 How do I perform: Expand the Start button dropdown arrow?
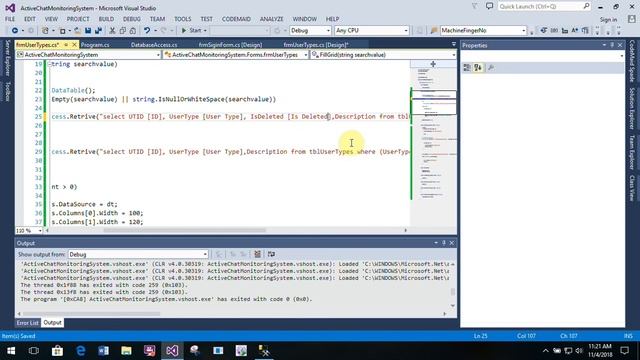[x=205, y=31]
